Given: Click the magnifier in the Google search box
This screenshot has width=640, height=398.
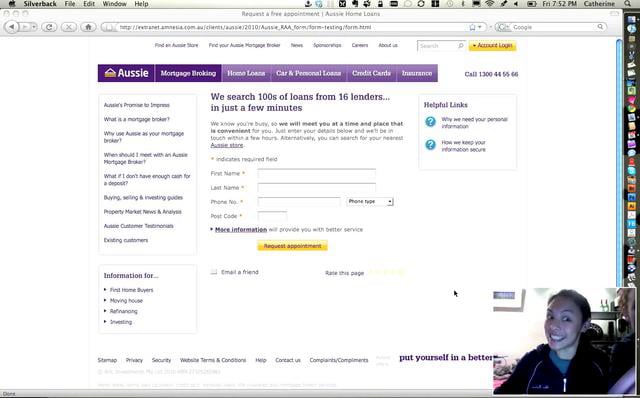Looking at the screenshot, I should tap(600, 27).
